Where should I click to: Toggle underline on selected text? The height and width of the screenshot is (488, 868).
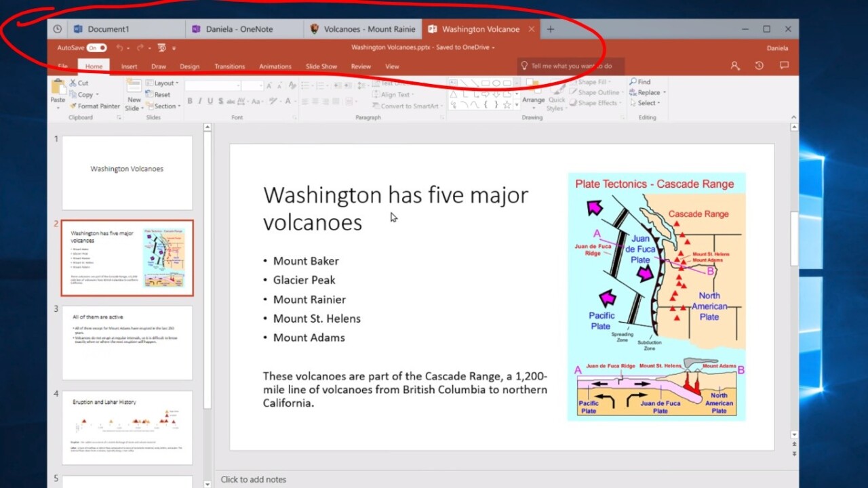(x=210, y=100)
